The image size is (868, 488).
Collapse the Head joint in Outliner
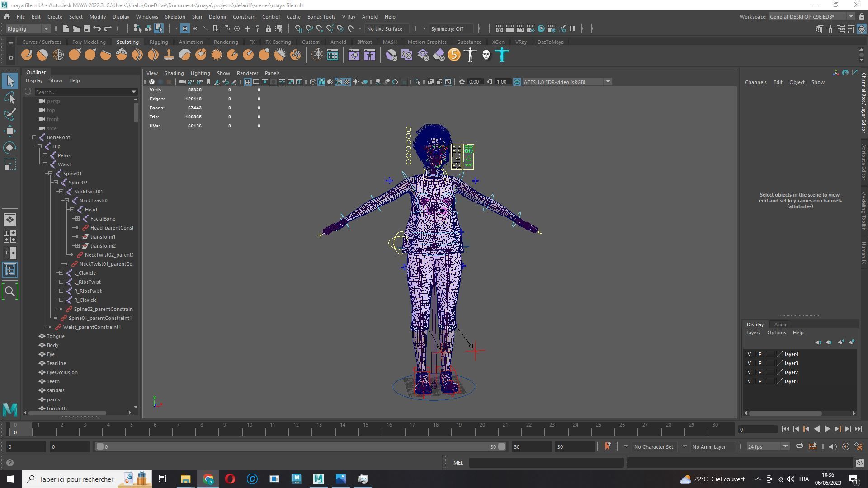point(72,210)
